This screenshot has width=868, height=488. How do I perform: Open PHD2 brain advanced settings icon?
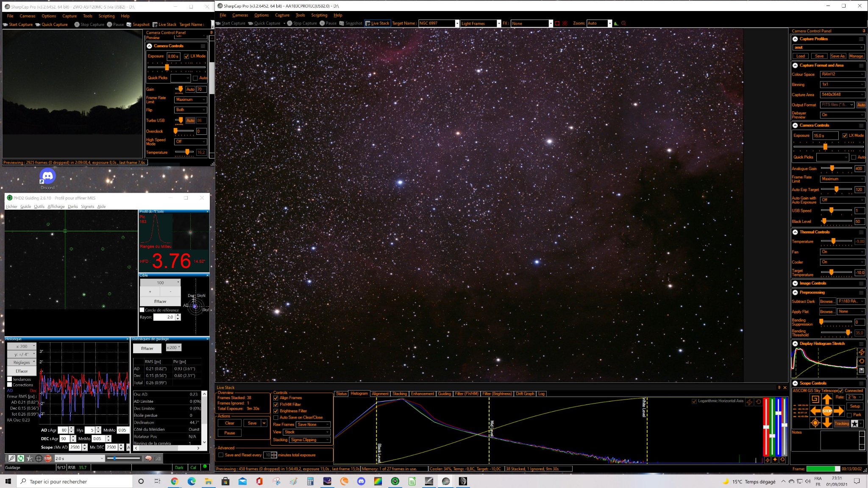(x=148, y=458)
